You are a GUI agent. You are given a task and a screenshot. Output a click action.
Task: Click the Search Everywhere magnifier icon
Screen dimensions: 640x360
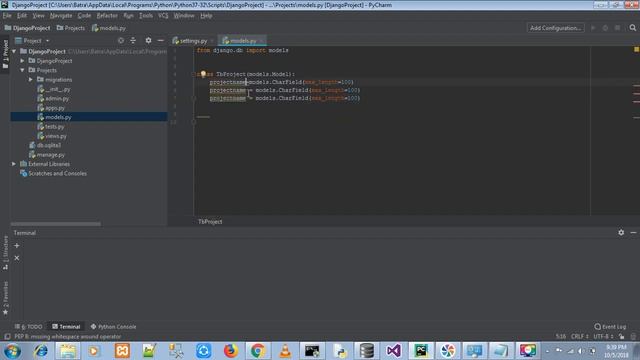(x=632, y=28)
